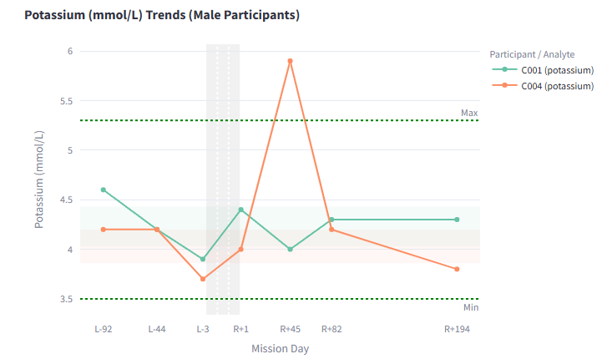Click the C004 peak point at R+45
The height and width of the screenshot is (364, 607).
click(290, 61)
